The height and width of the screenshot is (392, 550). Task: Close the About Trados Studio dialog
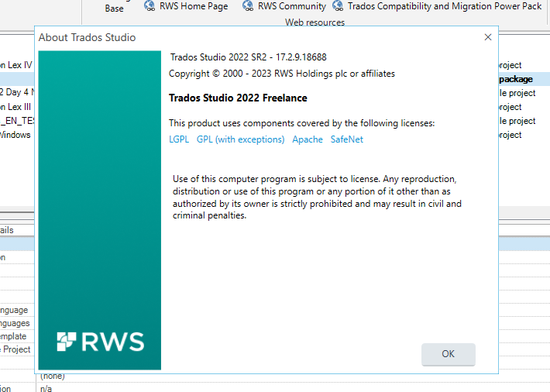(x=487, y=37)
